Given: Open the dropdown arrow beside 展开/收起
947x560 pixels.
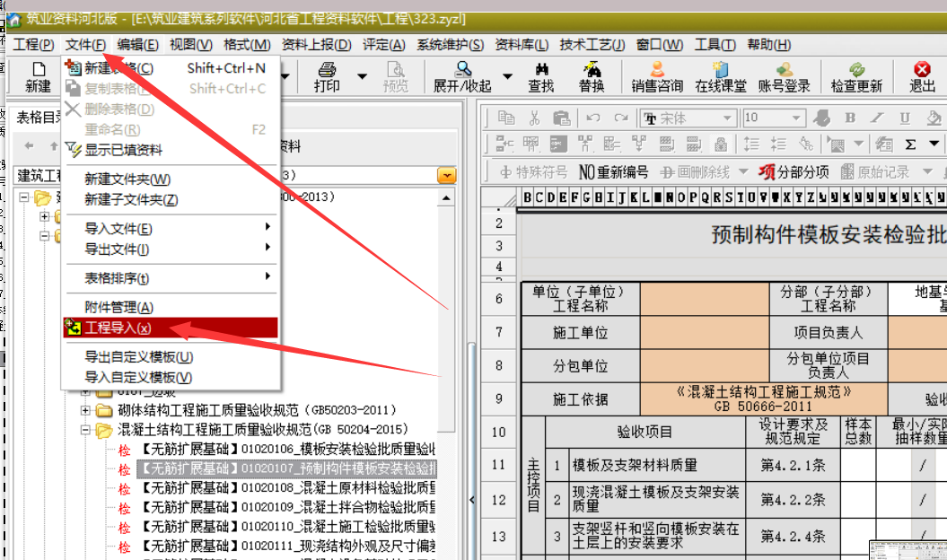Looking at the screenshot, I should (x=507, y=76).
